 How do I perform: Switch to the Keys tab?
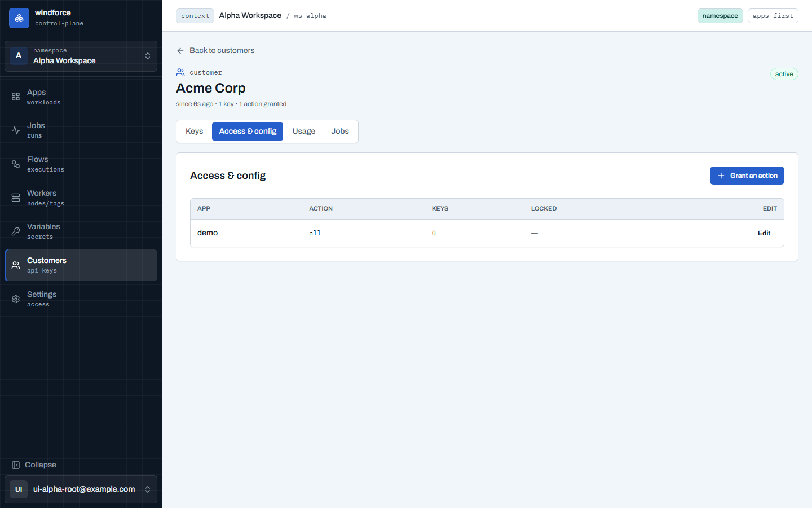pyautogui.click(x=195, y=132)
